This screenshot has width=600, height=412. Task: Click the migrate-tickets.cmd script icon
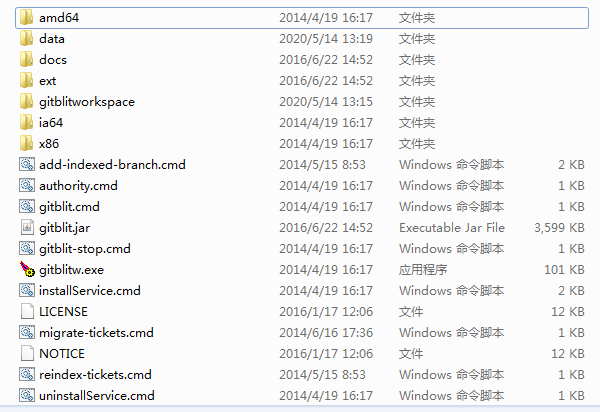[x=27, y=332]
